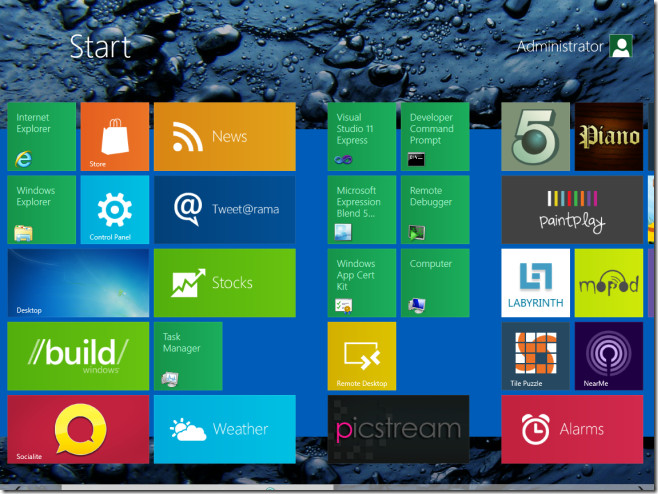The width and height of the screenshot is (658, 494).
Task: Open the Alarms tile
Action: point(572,429)
